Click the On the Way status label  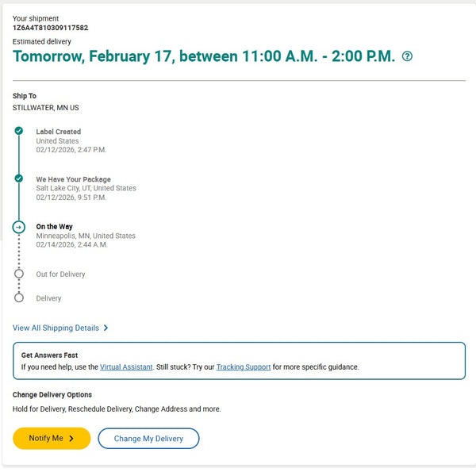click(54, 227)
